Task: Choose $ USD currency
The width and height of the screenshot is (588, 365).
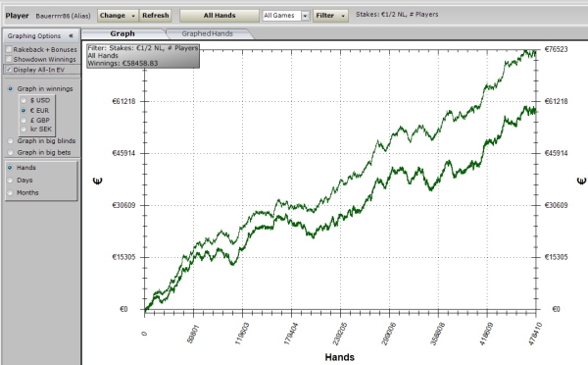Action: click(x=24, y=101)
